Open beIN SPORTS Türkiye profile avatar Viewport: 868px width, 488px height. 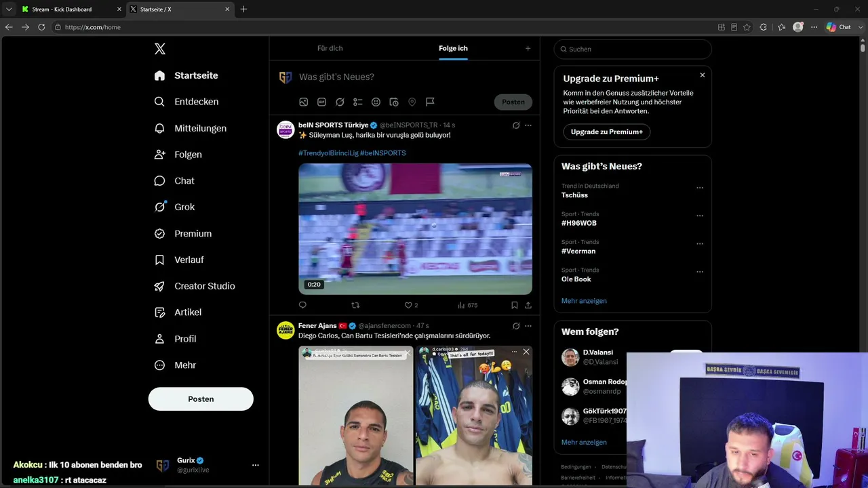[x=285, y=129]
